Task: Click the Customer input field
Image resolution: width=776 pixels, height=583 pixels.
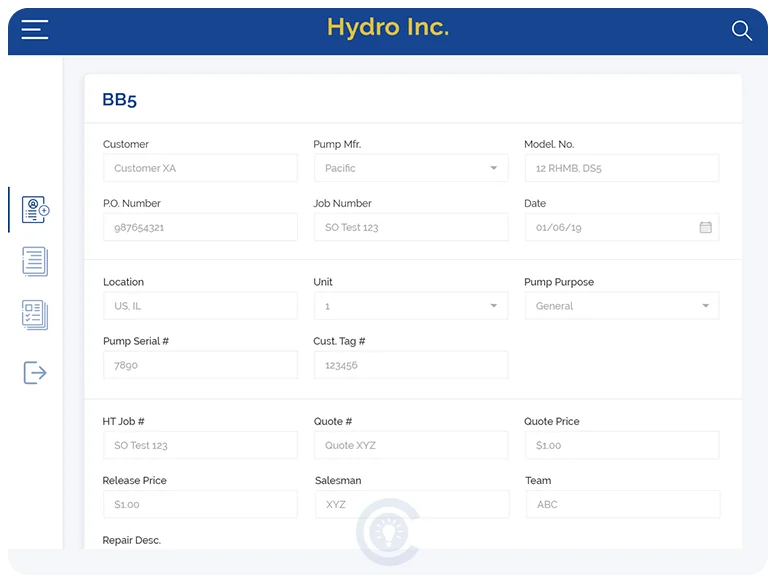Action: [200, 168]
